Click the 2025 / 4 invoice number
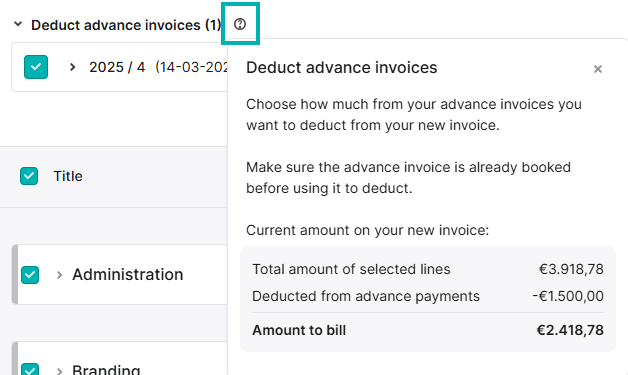Image resolution: width=628 pixels, height=375 pixels. point(117,67)
